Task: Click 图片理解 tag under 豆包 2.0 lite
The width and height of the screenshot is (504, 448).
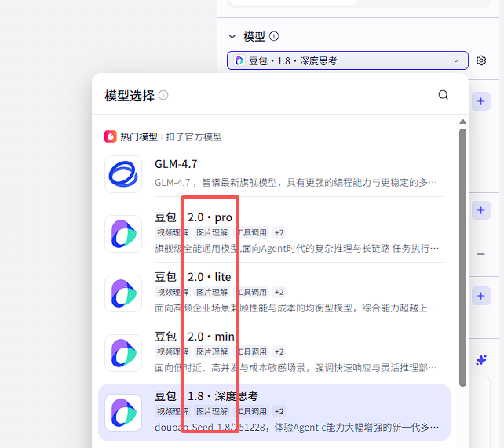Action: coord(212,292)
